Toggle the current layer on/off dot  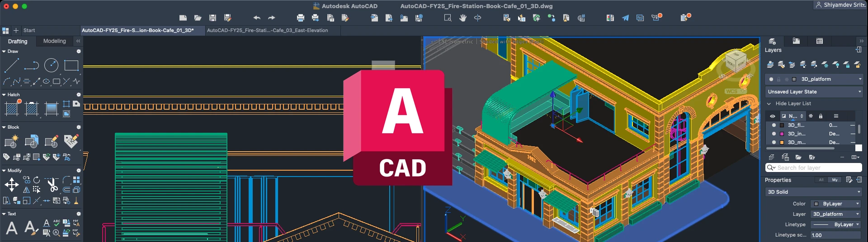click(771, 79)
